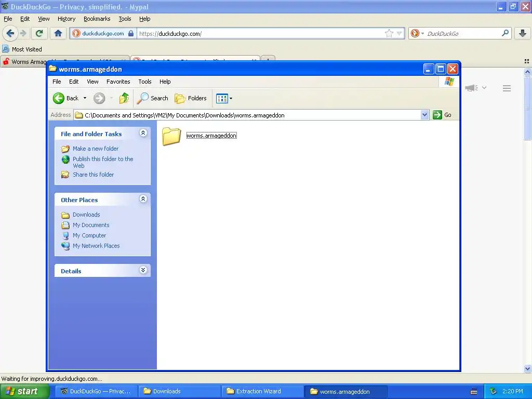
Task: Open My Documents under Other Places
Action: click(x=91, y=225)
